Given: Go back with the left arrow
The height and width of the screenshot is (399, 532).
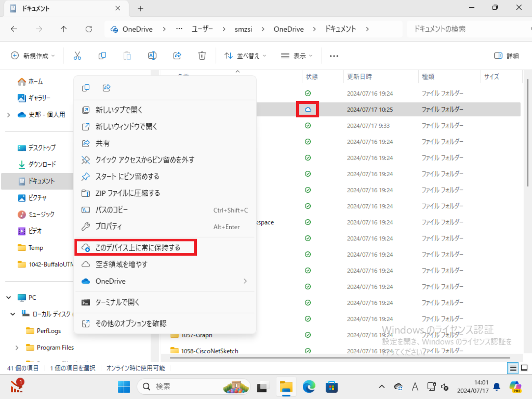Looking at the screenshot, I should (x=14, y=29).
